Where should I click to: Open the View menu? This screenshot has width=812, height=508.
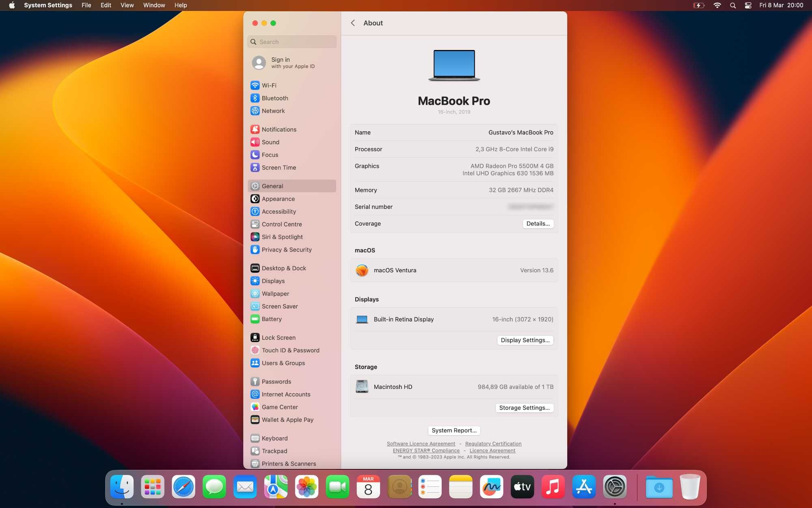pyautogui.click(x=127, y=5)
